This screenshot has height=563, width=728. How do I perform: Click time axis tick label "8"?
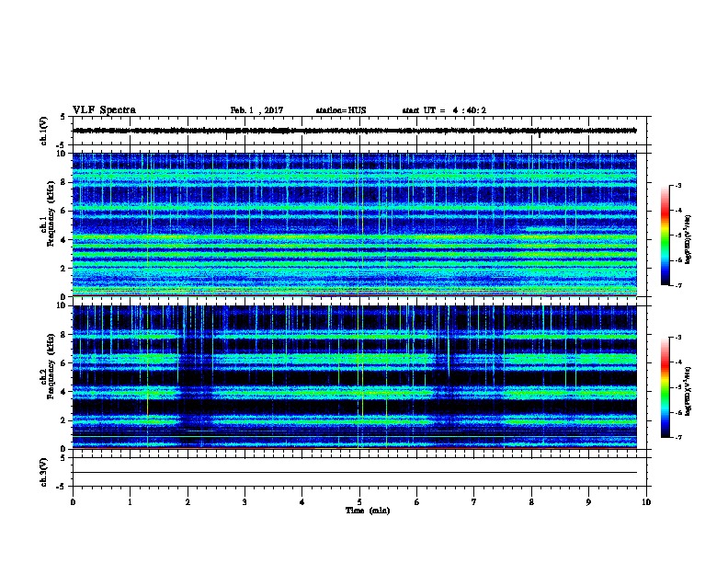531,502
